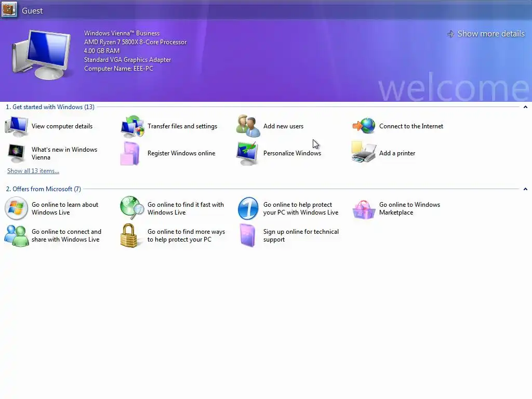Click the globe magnifier find it fast icon
This screenshot has height=399, width=532.
click(x=132, y=208)
